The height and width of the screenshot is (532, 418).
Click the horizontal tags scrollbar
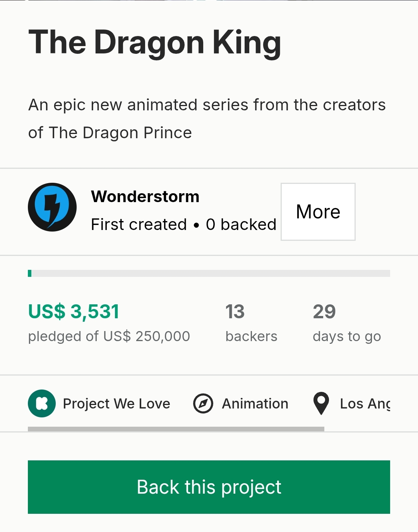pos(176,429)
